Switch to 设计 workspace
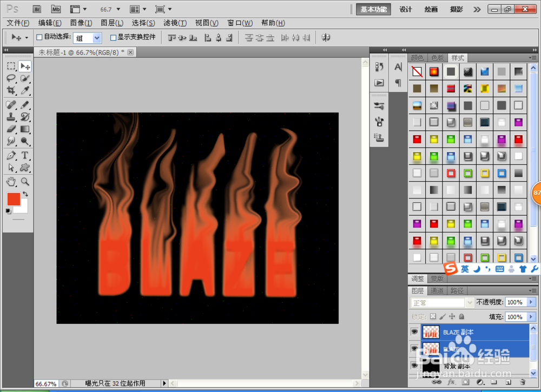541x392 pixels. click(405, 9)
